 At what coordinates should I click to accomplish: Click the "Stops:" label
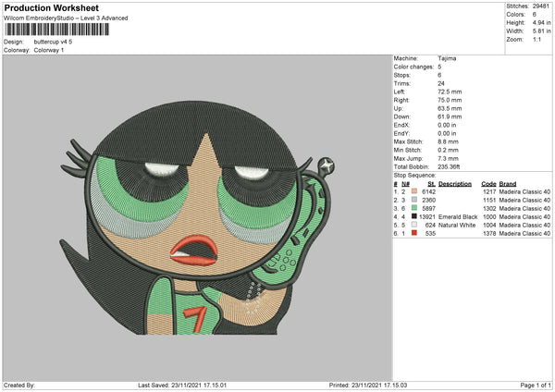click(402, 75)
